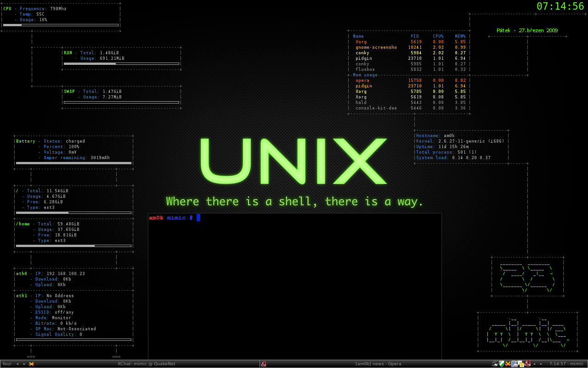Click the XChat icon in the taskbar
Viewport: 588px width, 368px height.
pos(31,364)
